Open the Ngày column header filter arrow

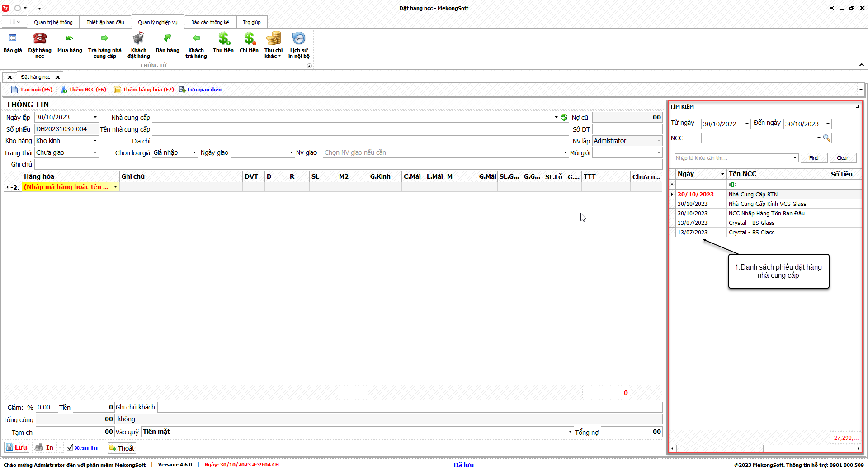point(722,174)
